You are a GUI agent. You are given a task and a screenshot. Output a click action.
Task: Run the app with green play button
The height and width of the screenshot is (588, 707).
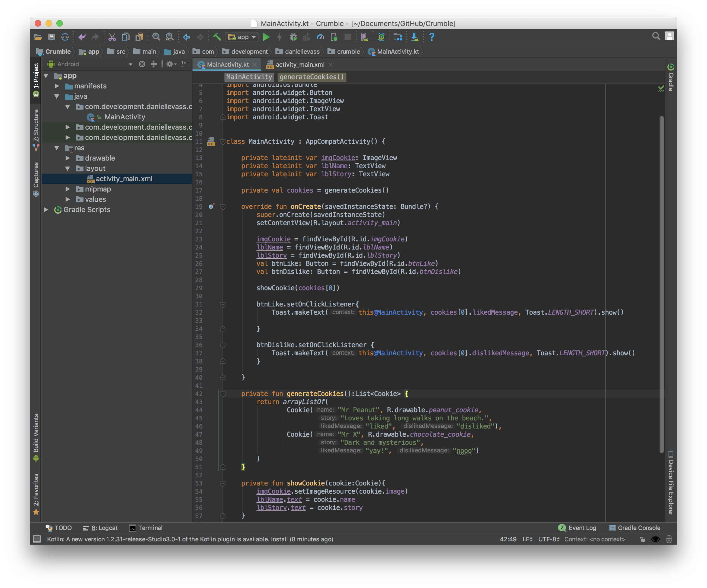(266, 37)
